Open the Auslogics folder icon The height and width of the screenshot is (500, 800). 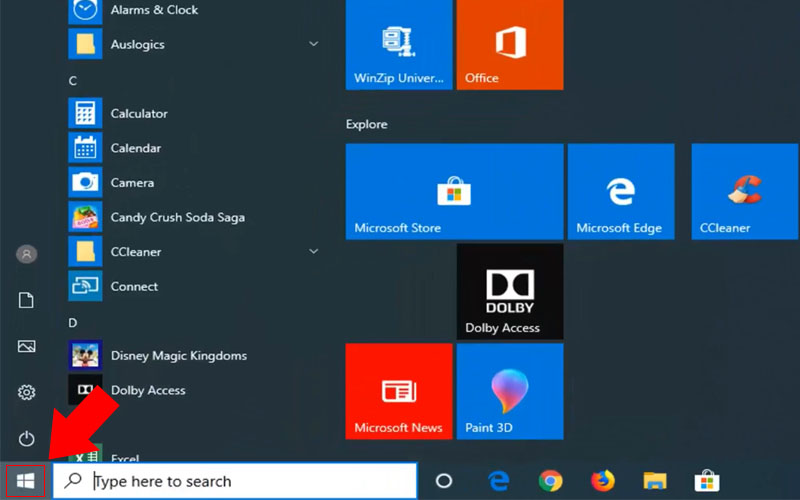click(85, 44)
